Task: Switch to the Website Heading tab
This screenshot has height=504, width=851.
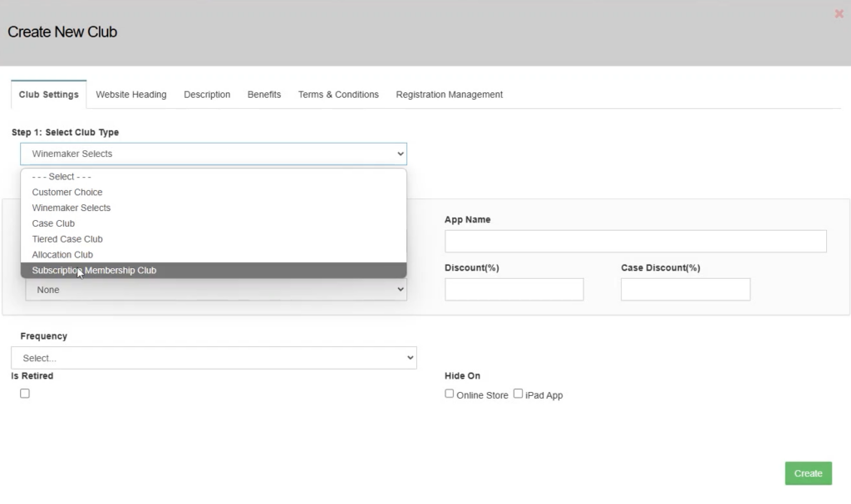Action: 130,94
